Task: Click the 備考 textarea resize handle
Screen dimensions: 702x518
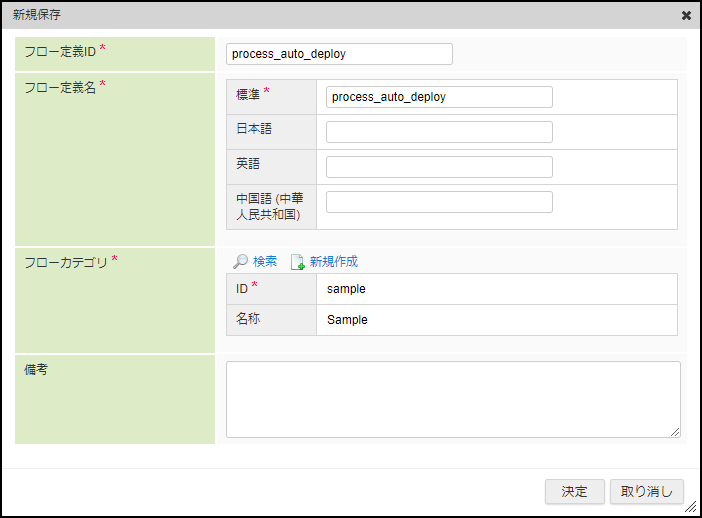Action: (675, 432)
